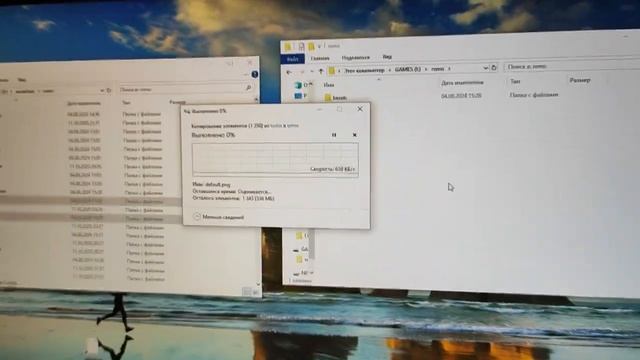Click the right navigation pane scrollbar
The image size is (640, 360).
click(x=312, y=245)
